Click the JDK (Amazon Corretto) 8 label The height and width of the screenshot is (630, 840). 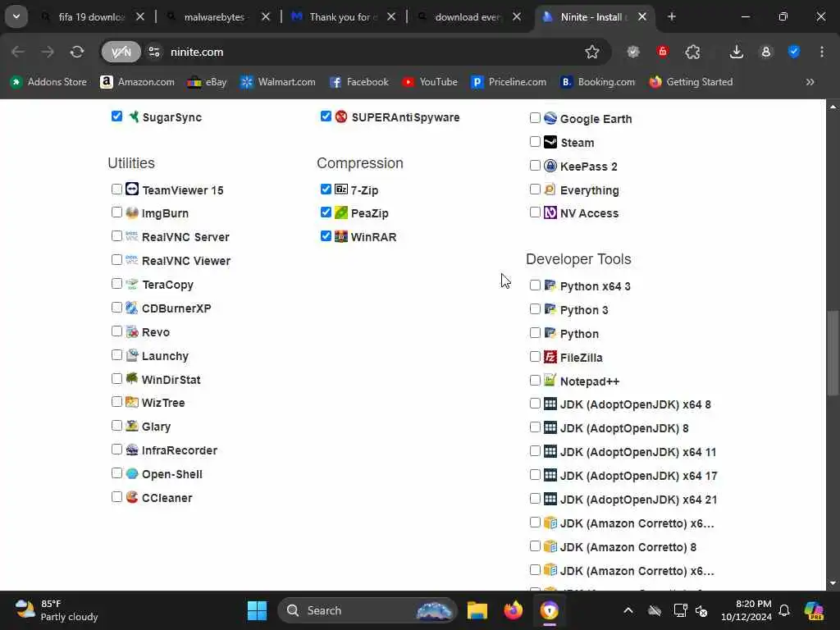click(x=628, y=547)
